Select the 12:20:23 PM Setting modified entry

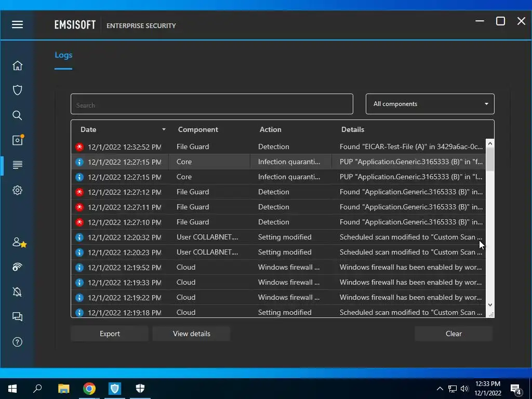(x=278, y=252)
